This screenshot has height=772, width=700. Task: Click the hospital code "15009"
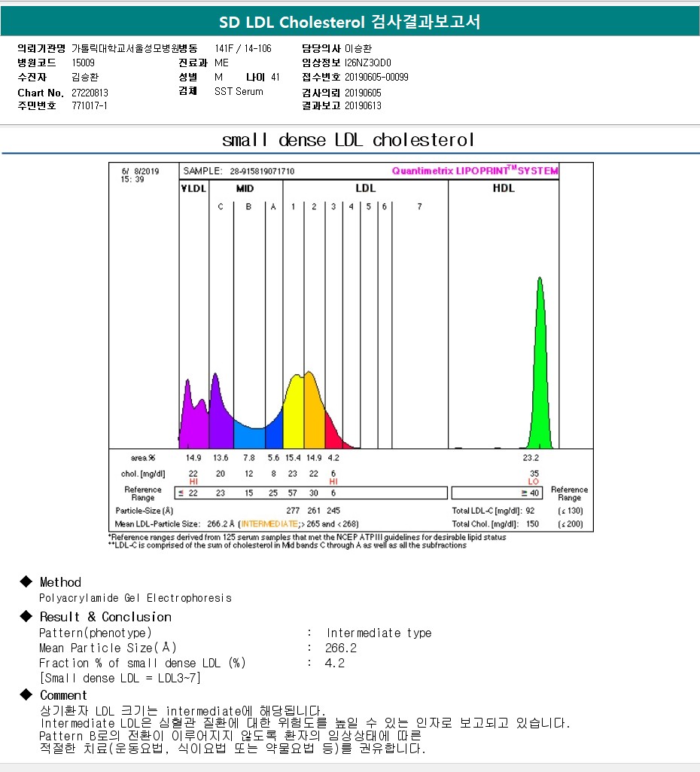[83, 63]
